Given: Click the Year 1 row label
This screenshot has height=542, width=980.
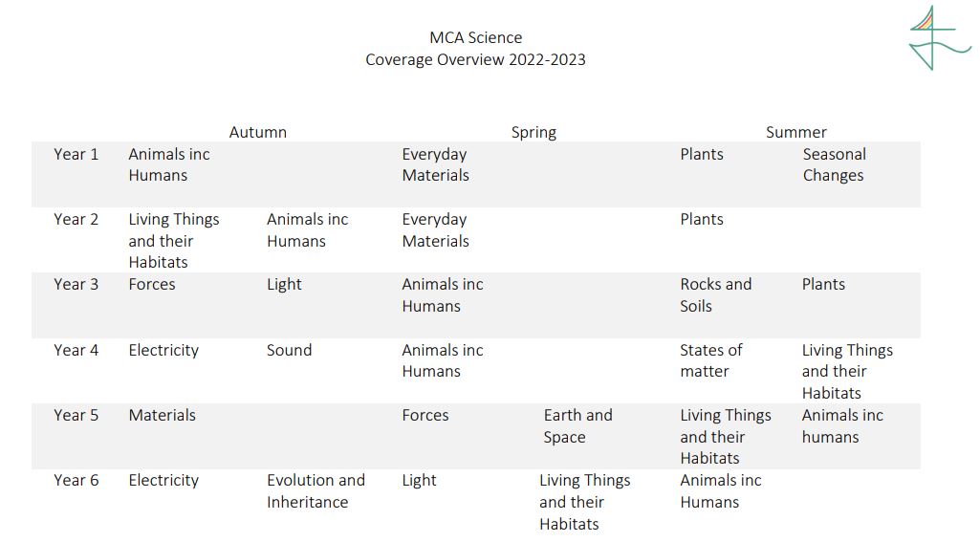Looking at the screenshot, I should (76, 154).
